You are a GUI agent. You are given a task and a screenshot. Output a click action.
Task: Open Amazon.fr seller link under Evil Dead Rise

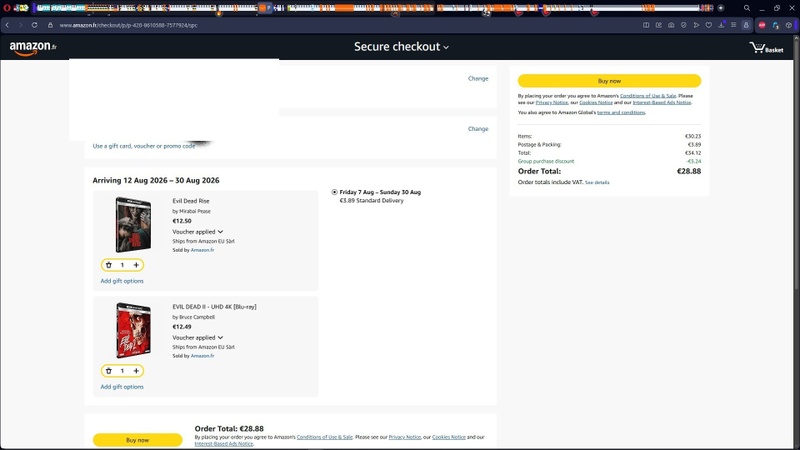point(203,250)
